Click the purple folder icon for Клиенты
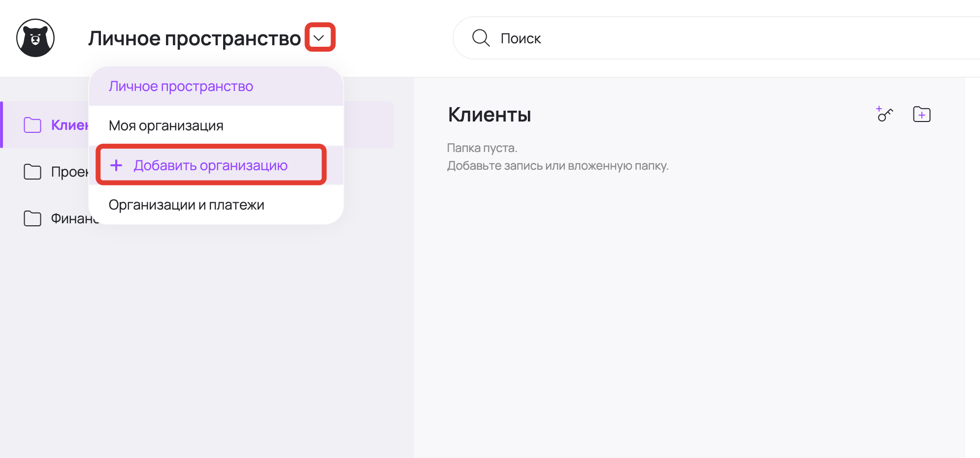Screen dimensions: 980x458 33,125
